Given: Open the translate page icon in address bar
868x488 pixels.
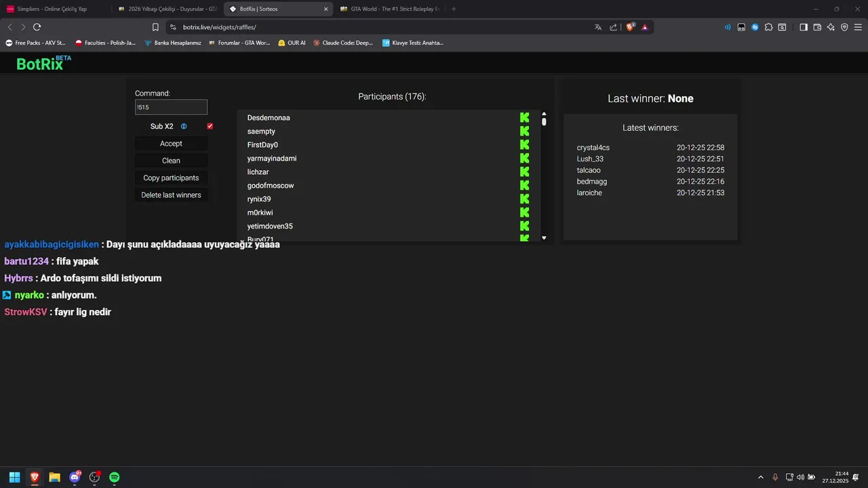Looking at the screenshot, I should click(598, 27).
